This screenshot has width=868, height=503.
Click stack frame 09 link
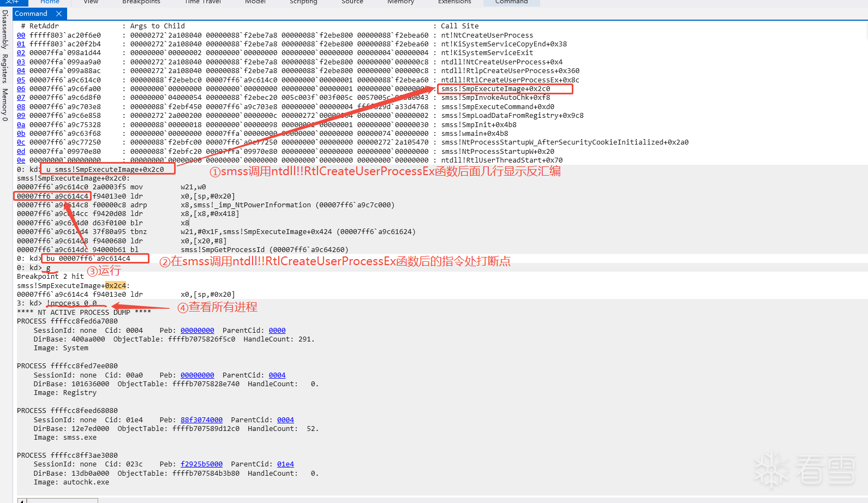21,116
